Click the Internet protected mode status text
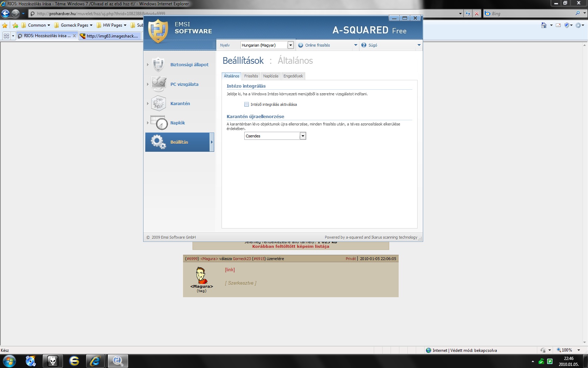 [x=464, y=350]
